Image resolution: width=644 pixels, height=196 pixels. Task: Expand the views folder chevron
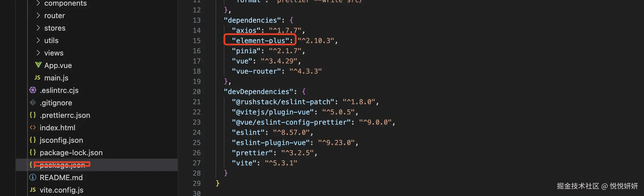coord(38,53)
